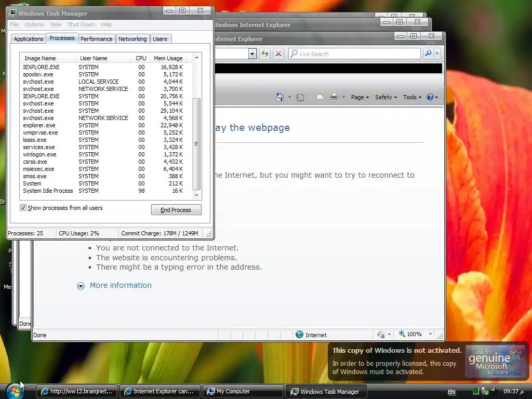This screenshot has height=399, width=532.
Task: Open the address bar dropdown arrow
Action: (x=252, y=54)
